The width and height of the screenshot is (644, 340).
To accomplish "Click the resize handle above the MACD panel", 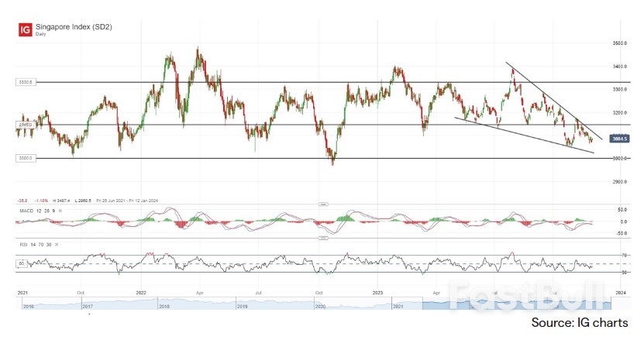I will coord(324,204).
